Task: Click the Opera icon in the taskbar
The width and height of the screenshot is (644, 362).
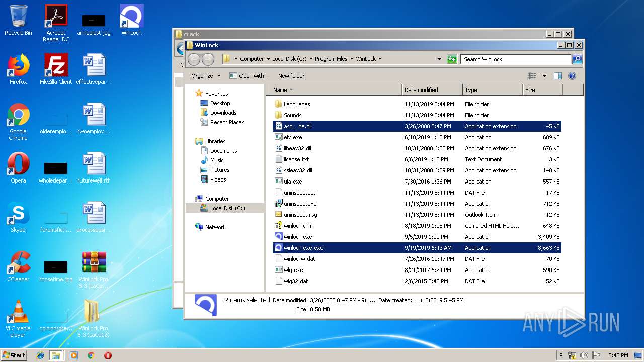Action: [108, 355]
